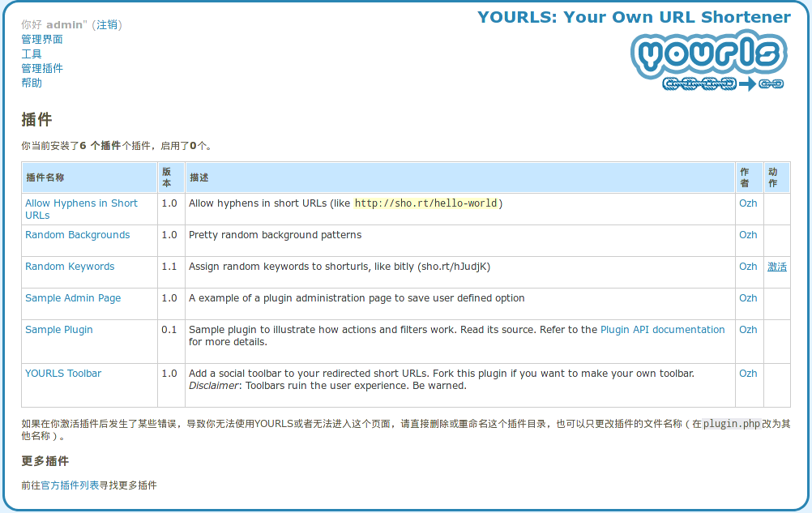Open the YOURLS: Your Own URL Shortener title link

(x=634, y=17)
